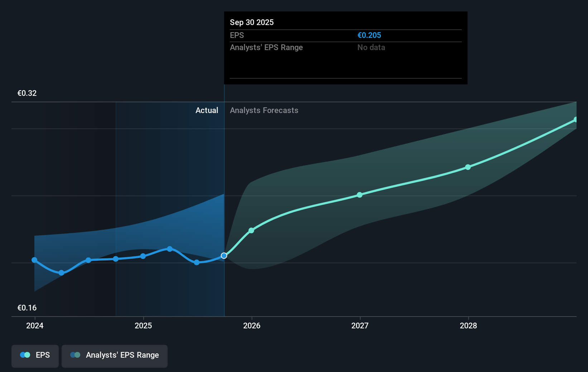Screen dimensions: 588x372
Task: Click the €0.16 y-axis label
Action: click(27, 308)
